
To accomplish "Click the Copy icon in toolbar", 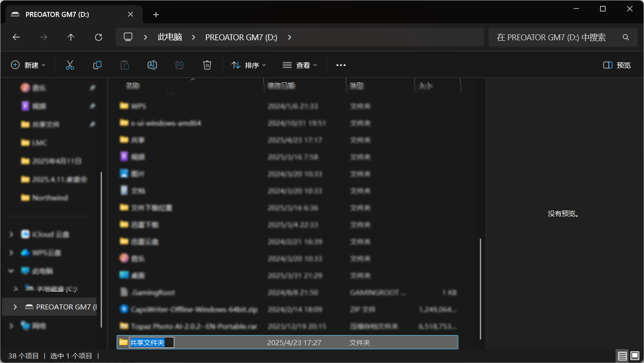I will pyautogui.click(x=97, y=65).
